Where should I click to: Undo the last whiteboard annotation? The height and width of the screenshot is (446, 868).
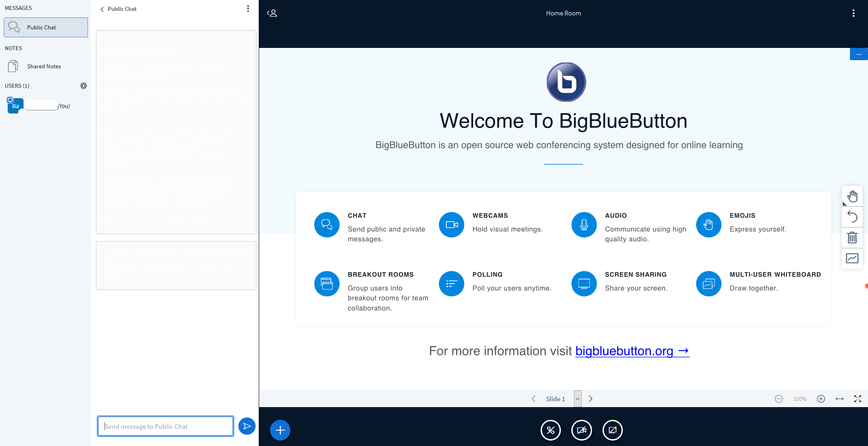pyautogui.click(x=852, y=217)
